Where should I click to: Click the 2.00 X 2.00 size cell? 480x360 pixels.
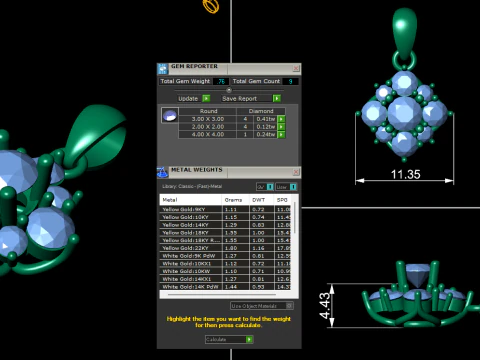[208, 127]
